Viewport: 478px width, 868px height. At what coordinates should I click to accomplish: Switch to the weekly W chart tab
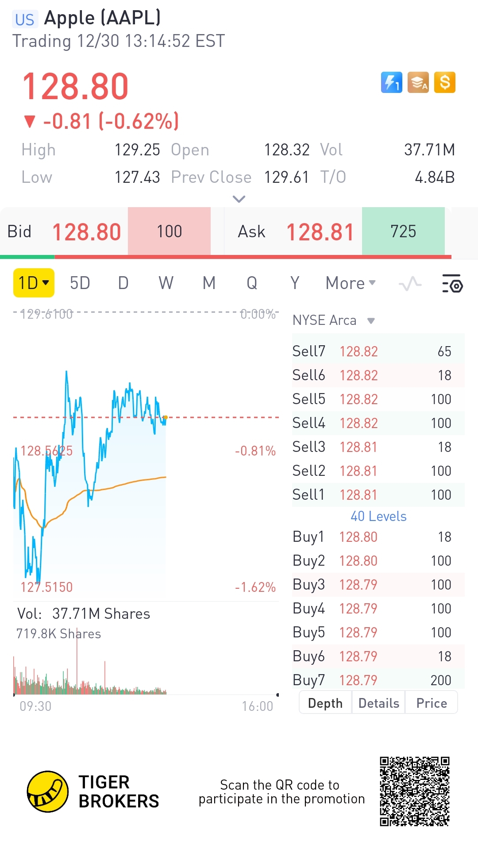coord(166,283)
